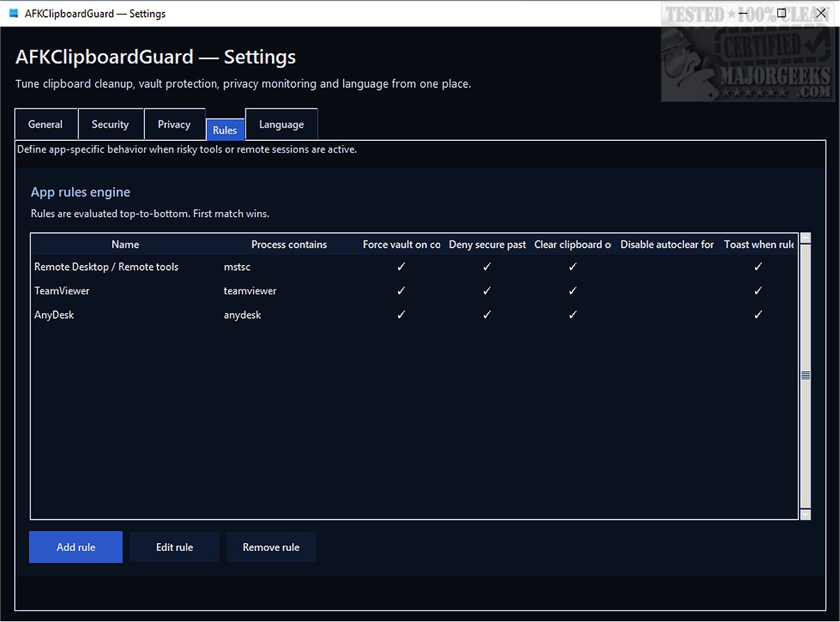
Task: Click the Process contains column header
Action: 289,245
